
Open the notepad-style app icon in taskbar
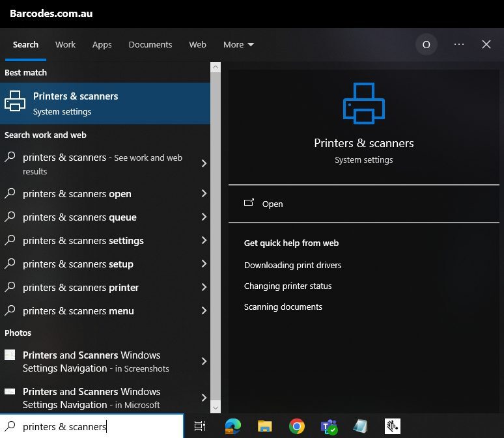(x=360, y=426)
